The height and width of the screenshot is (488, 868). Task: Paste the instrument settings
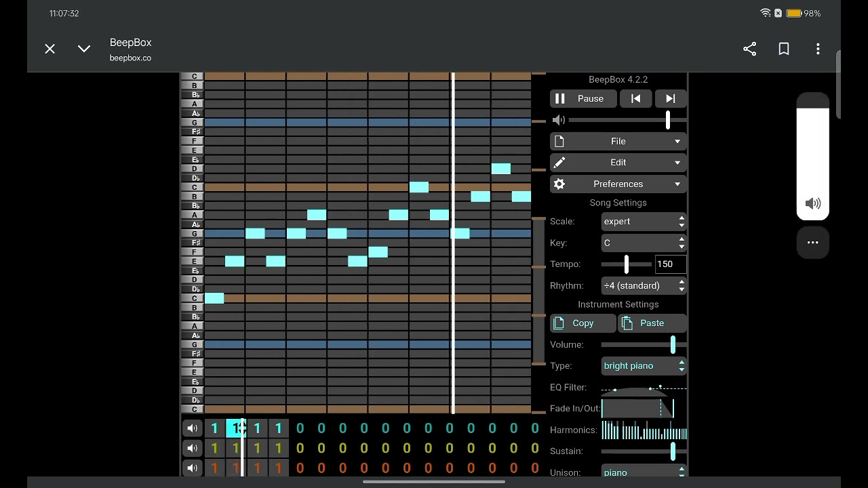pos(652,323)
